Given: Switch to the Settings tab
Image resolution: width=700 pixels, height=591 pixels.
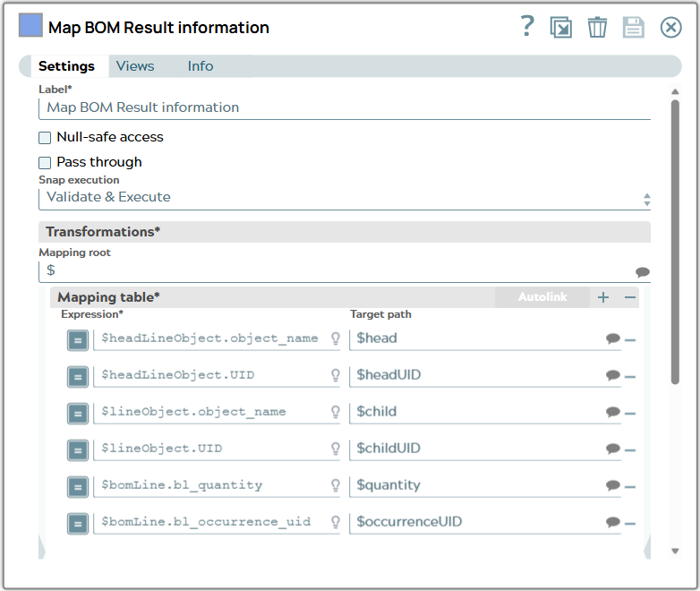Looking at the screenshot, I should click(66, 66).
